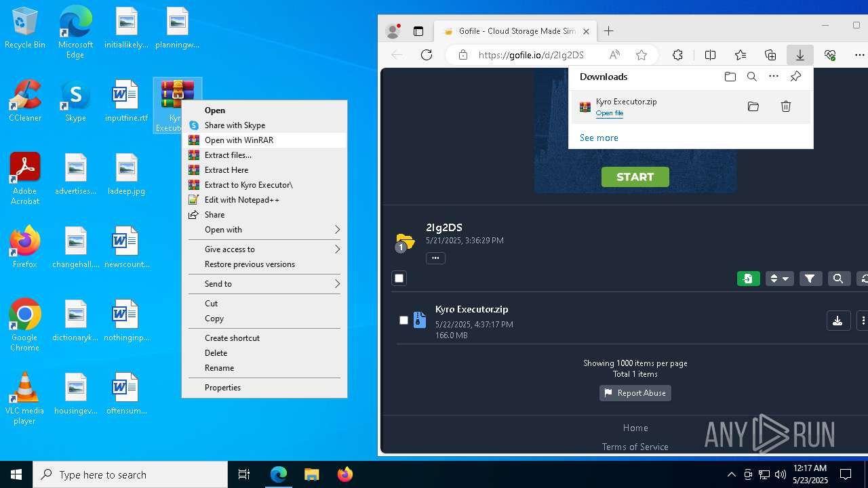This screenshot has width=868, height=488.
Task: Expand the Open with submenu
Action: (x=264, y=230)
